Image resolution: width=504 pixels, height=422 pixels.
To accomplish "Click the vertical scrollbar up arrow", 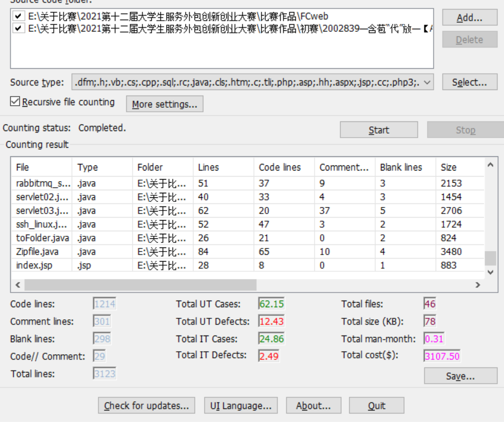I will pos(490,165).
